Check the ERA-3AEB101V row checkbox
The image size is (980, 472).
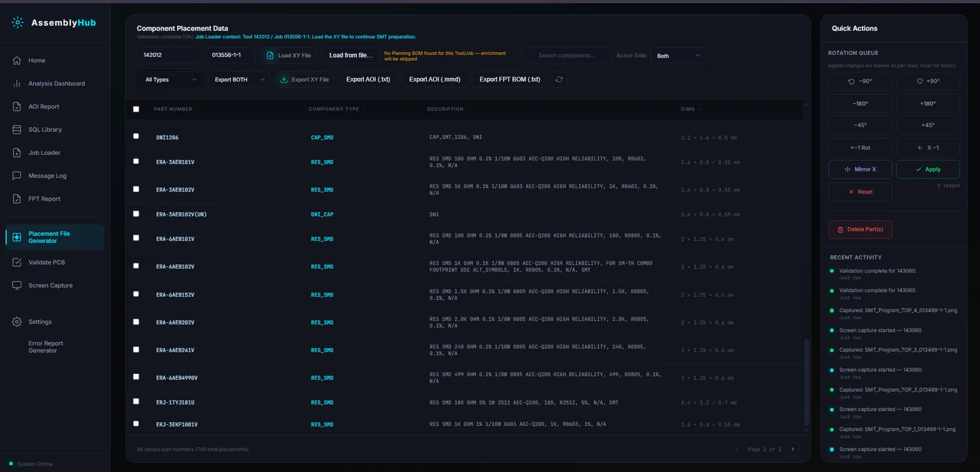pos(136,161)
